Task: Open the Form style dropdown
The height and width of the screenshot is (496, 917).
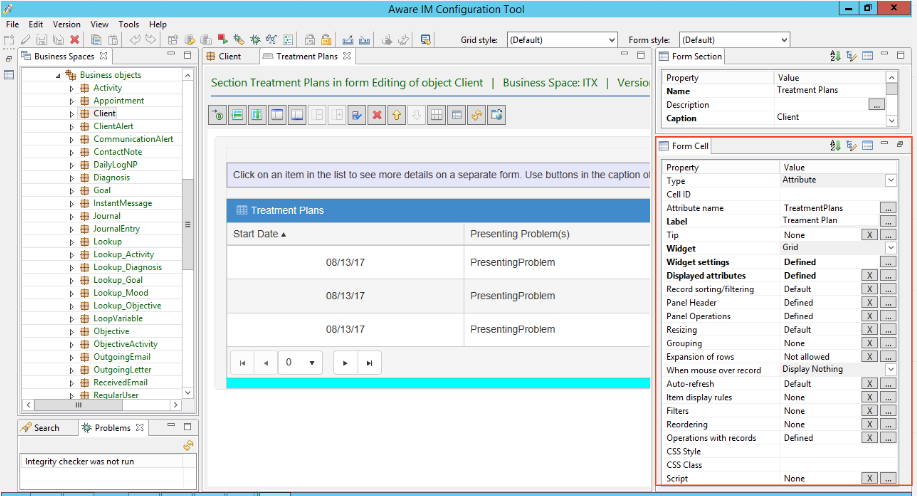Action: point(734,40)
